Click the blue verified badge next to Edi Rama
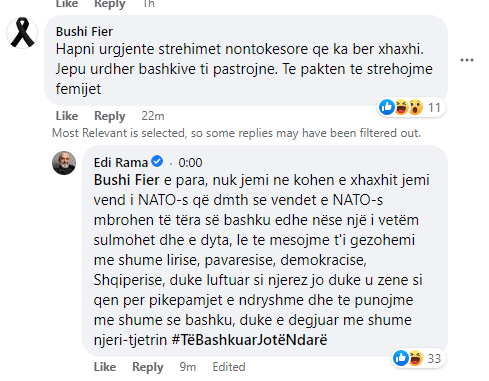 (157, 162)
